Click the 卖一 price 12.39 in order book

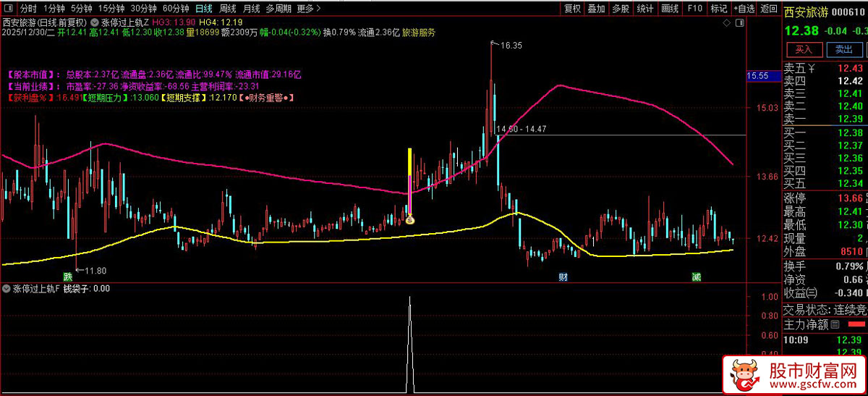point(851,119)
